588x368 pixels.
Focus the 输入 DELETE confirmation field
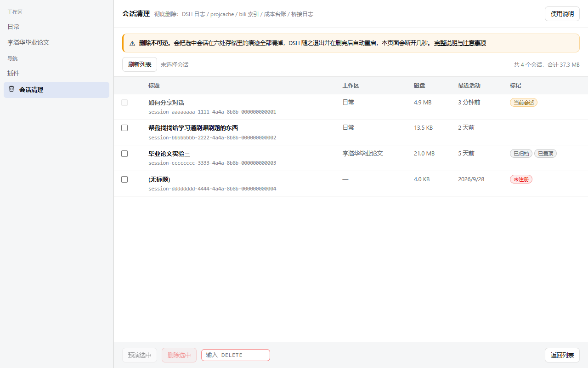[236, 355]
